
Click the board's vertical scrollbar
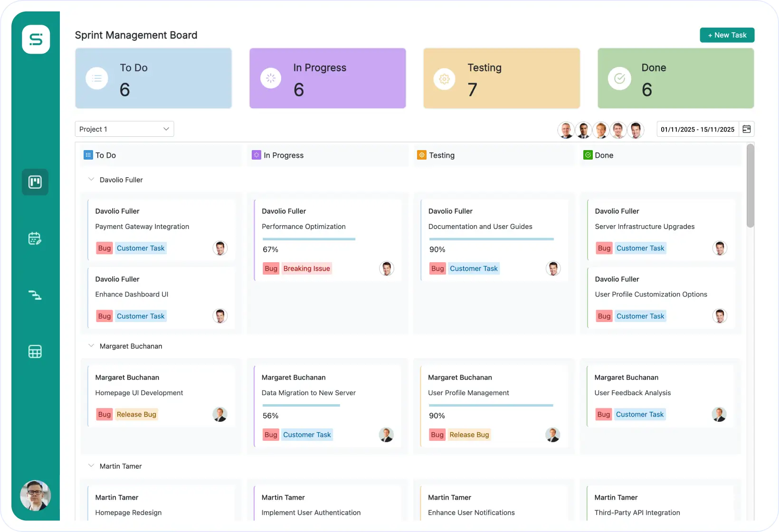750,186
